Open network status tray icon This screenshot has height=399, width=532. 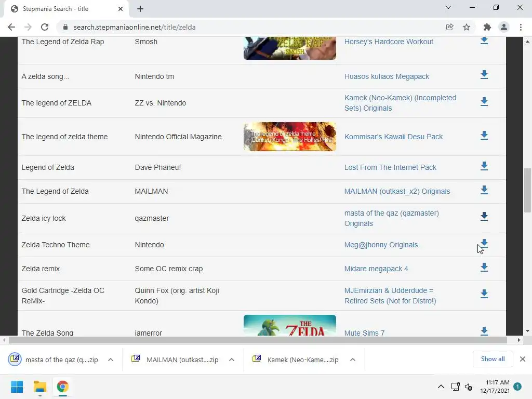pyautogui.click(x=455, y=387)
